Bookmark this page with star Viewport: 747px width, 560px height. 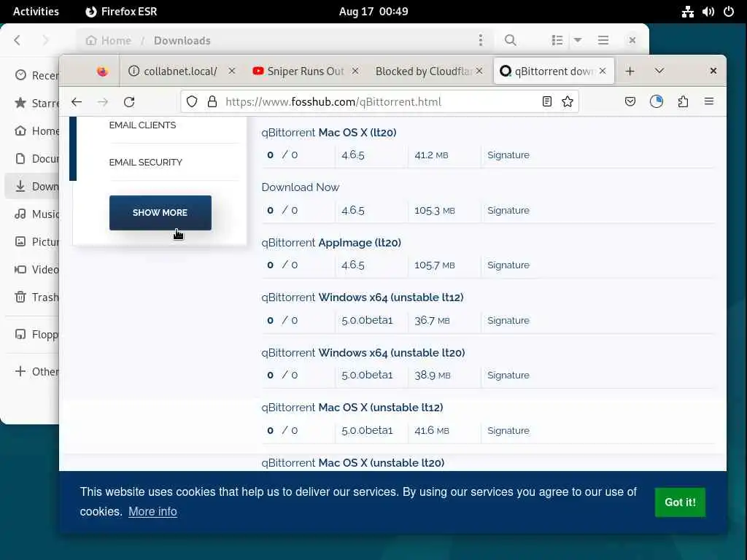568,101
